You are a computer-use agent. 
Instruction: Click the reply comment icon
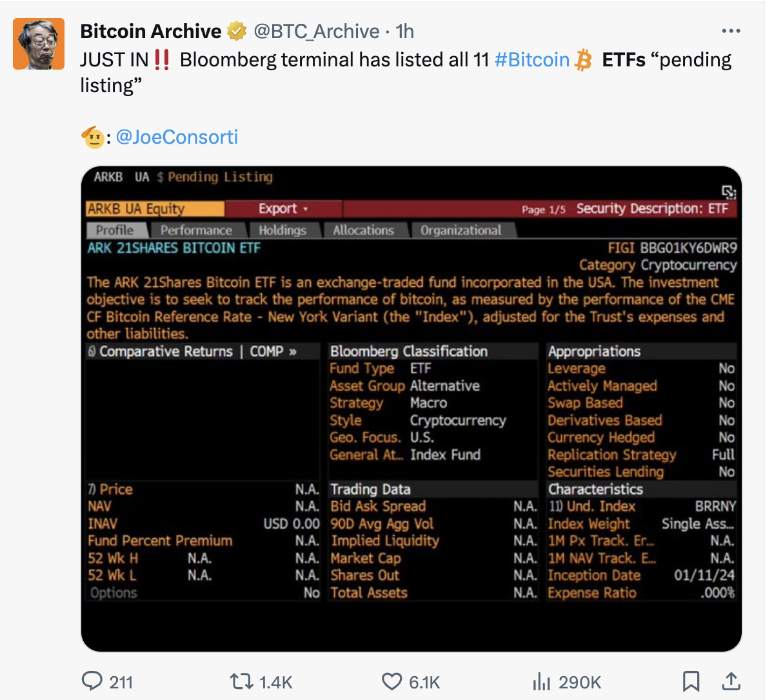pos(92,681)
